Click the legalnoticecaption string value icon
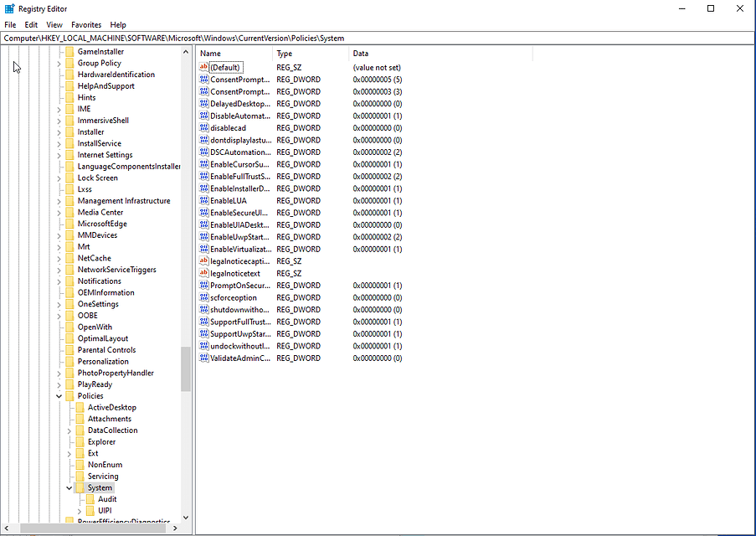Image resolution: width=756 pixels, height=536 pixels. click(203, 260)
